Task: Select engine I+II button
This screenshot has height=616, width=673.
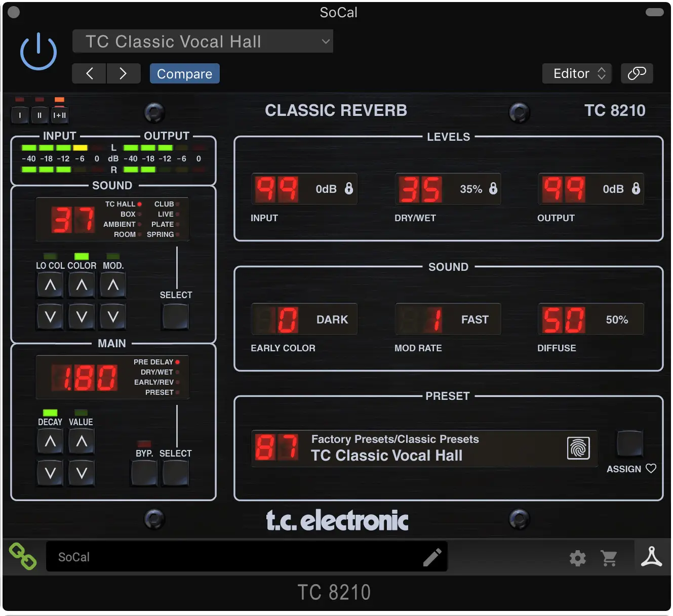Action: [x=60, y=115]
